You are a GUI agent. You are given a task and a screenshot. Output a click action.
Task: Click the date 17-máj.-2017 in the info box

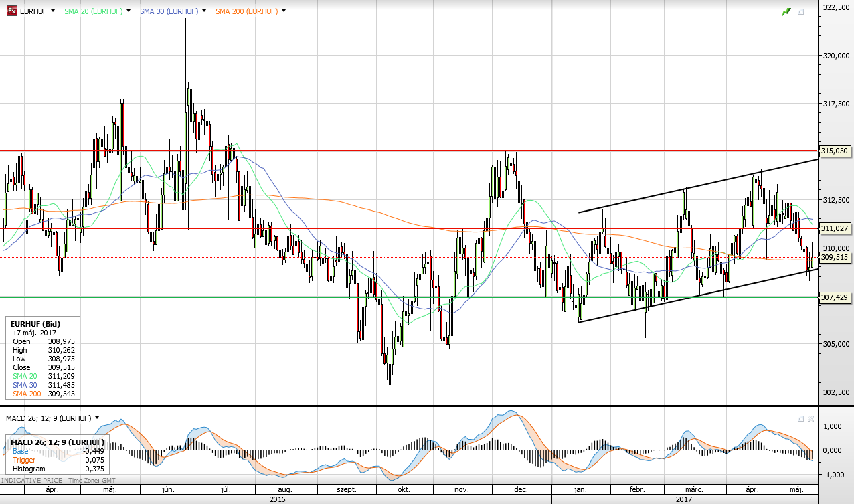(x=35, y=333)
